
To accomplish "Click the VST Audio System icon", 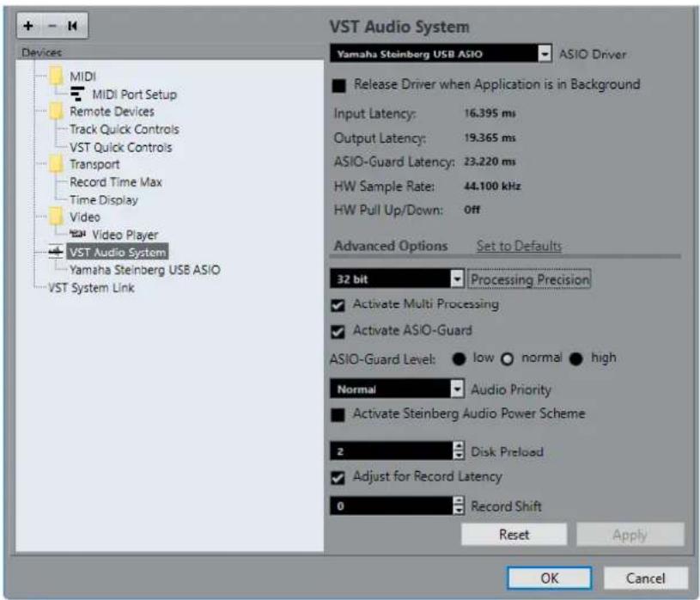I will click(x=56, y=252).
